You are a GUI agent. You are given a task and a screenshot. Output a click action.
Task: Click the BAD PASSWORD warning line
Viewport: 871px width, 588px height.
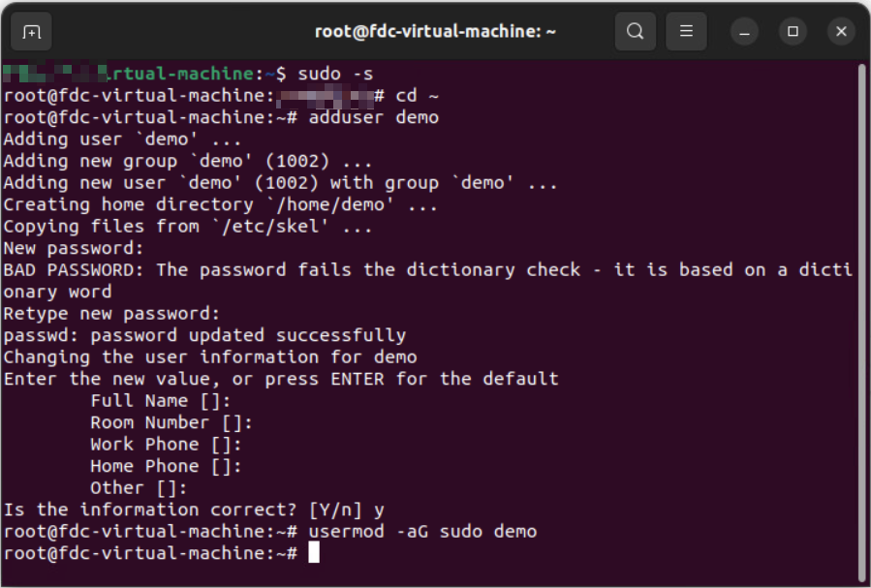point(426,270)
